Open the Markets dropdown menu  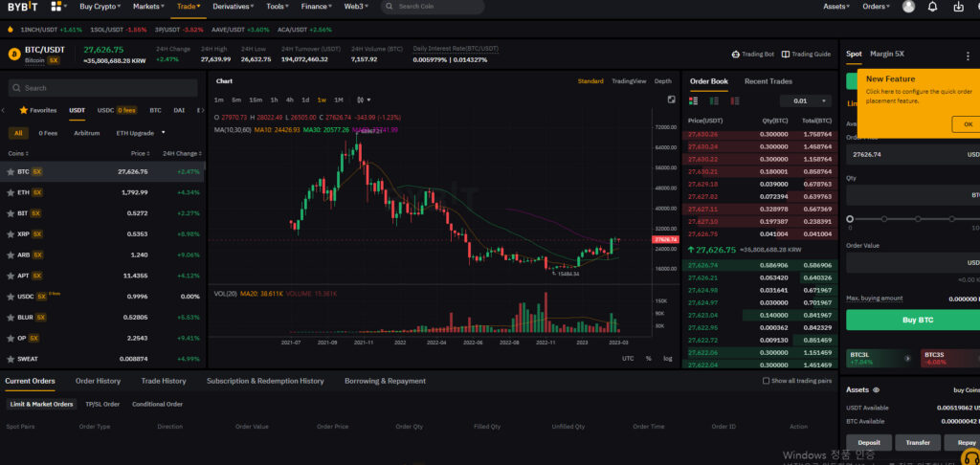pyautogui.click(x=148, y=7)
